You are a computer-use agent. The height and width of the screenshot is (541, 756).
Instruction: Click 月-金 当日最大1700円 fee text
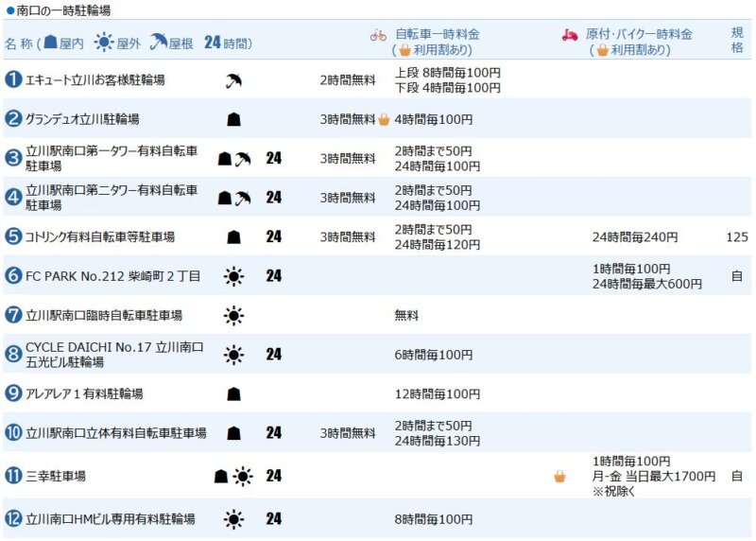pos(654,477)
